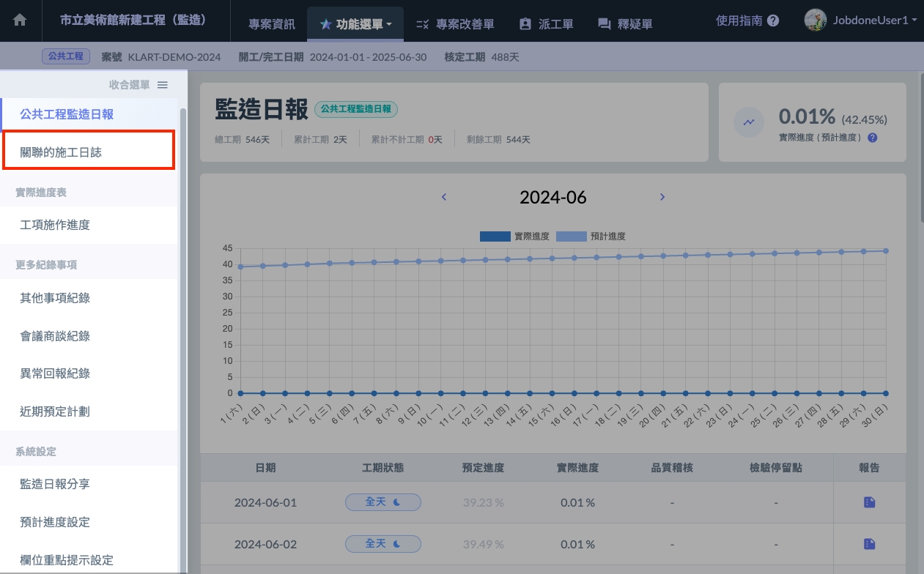Click the blue help icon near 預計進度
Screen dimensions: 924x574
tap(872, 138)
